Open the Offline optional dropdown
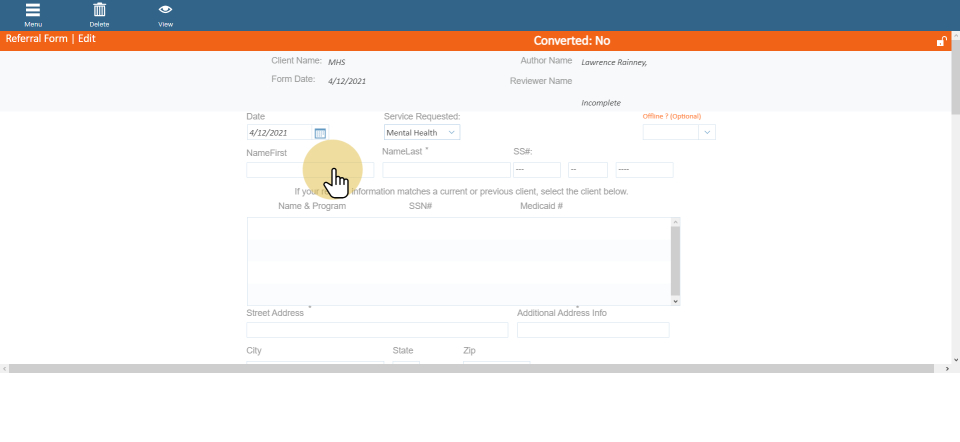 [708, 132]
